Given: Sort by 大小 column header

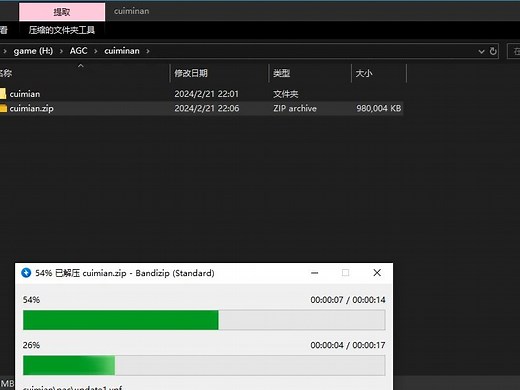Looking at the screenshot, I should point(364,73).
